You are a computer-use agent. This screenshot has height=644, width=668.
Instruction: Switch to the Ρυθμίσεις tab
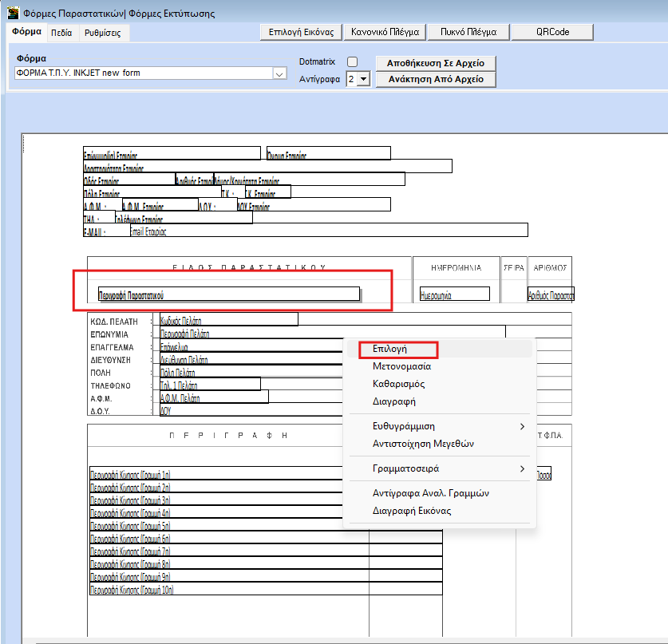(102, 33)
